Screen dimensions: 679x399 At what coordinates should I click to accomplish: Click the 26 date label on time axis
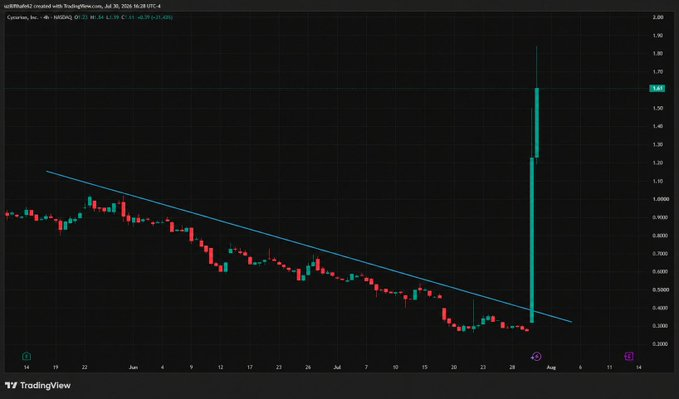pos(308,367)
